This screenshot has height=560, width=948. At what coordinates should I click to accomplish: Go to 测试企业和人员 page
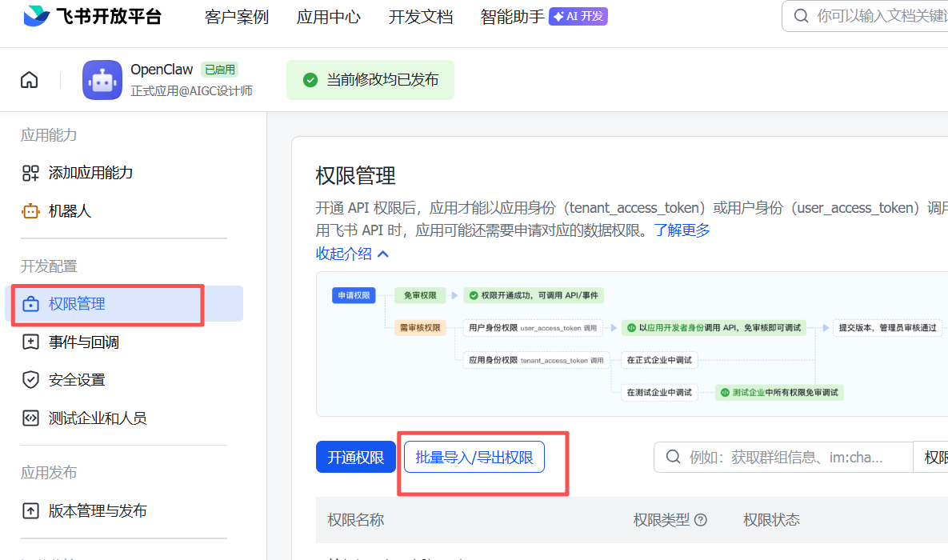click(98, 418)
